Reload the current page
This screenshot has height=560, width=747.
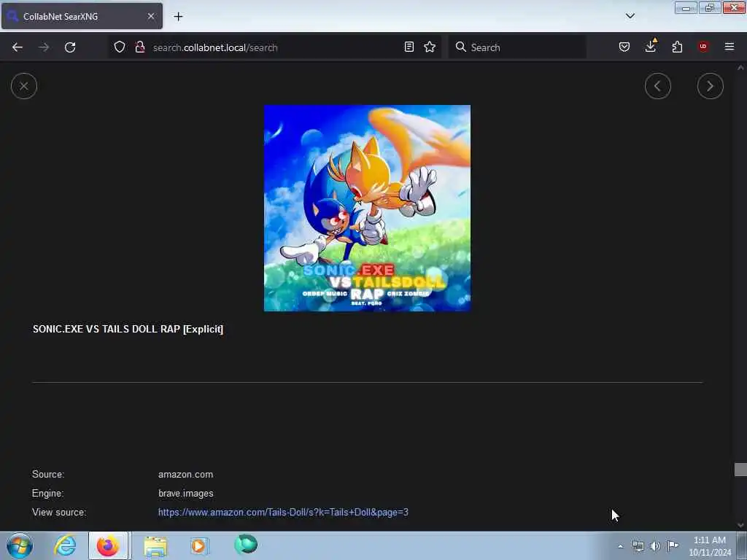click(70, 47)
